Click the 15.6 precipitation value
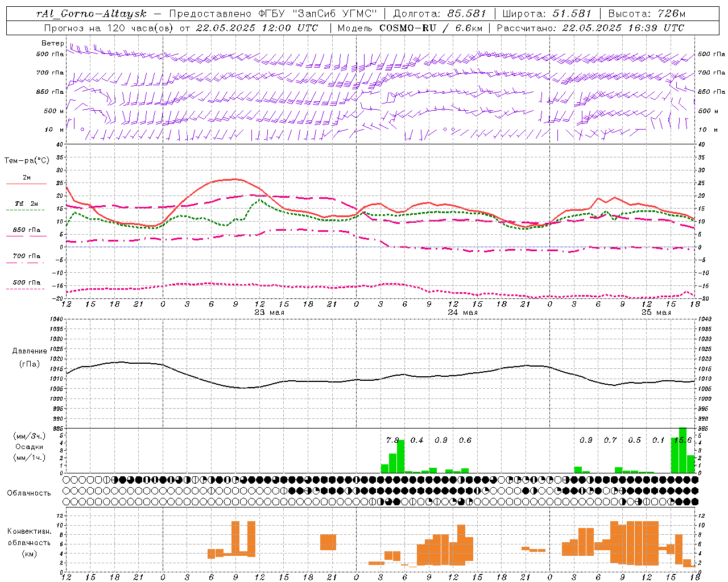This screenshot has width=728, height=582. [x=682, y=440]
